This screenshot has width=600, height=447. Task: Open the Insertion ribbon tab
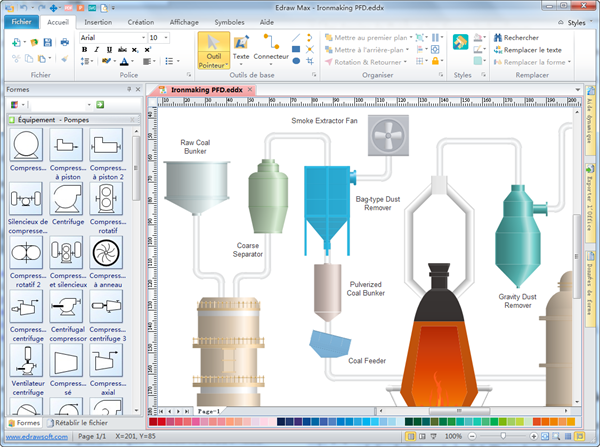(98, 20)
